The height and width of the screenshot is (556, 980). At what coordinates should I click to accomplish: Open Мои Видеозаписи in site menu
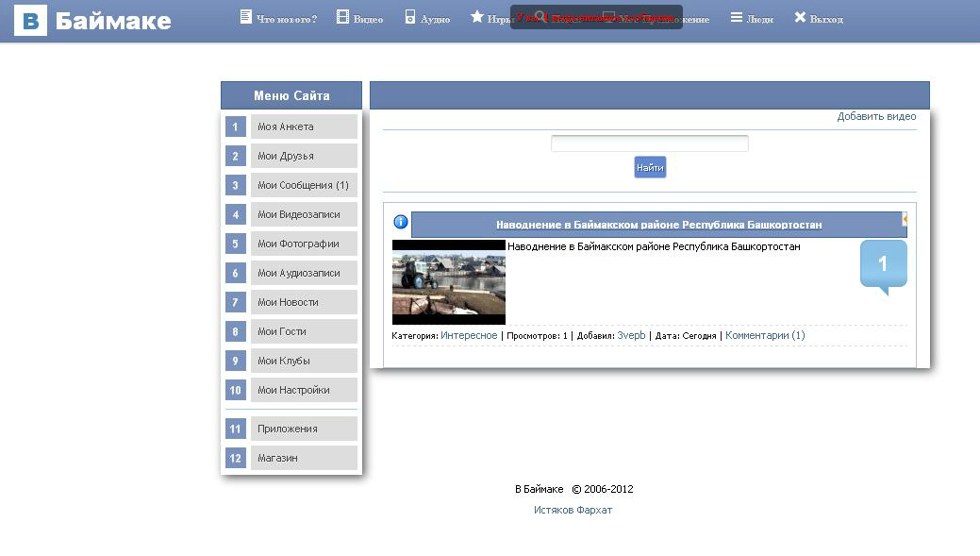(304, 214)
